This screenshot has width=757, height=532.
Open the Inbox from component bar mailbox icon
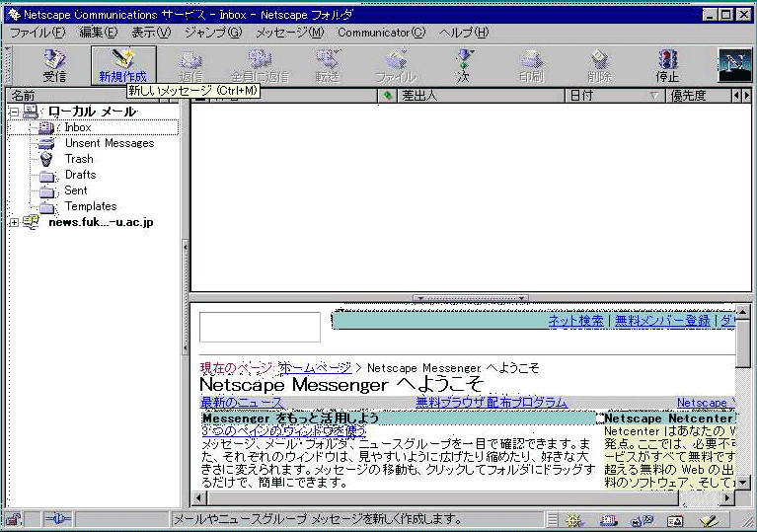[609, 520]
